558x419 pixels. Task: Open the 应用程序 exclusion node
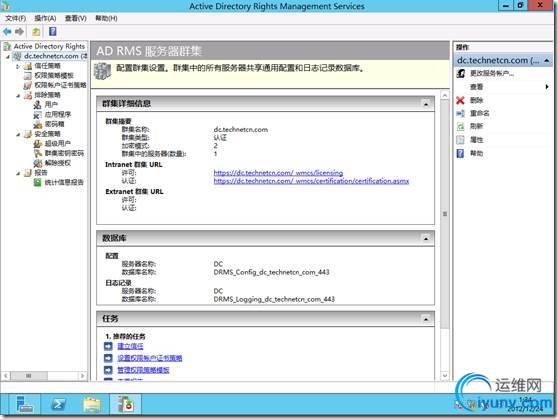pyautogui.click(x=58, y=114)
